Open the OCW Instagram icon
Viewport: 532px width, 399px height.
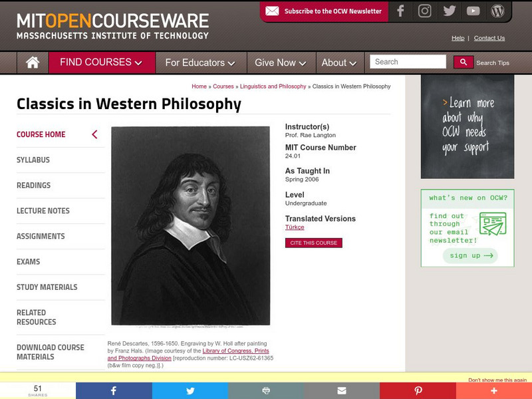click(424, 11)
